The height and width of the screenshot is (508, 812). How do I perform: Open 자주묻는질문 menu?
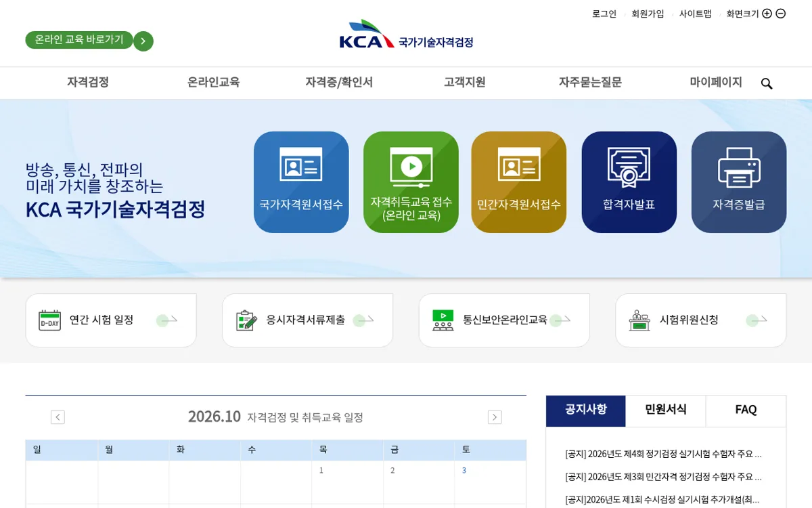point(590,83)
